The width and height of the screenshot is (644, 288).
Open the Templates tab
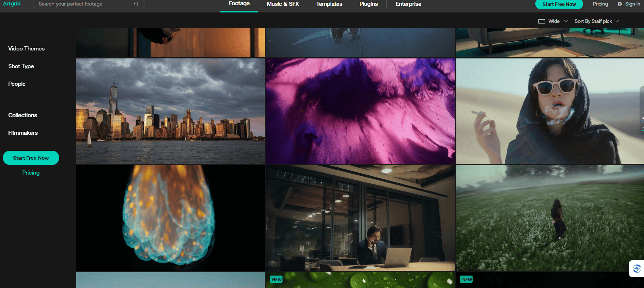(329, 4)
